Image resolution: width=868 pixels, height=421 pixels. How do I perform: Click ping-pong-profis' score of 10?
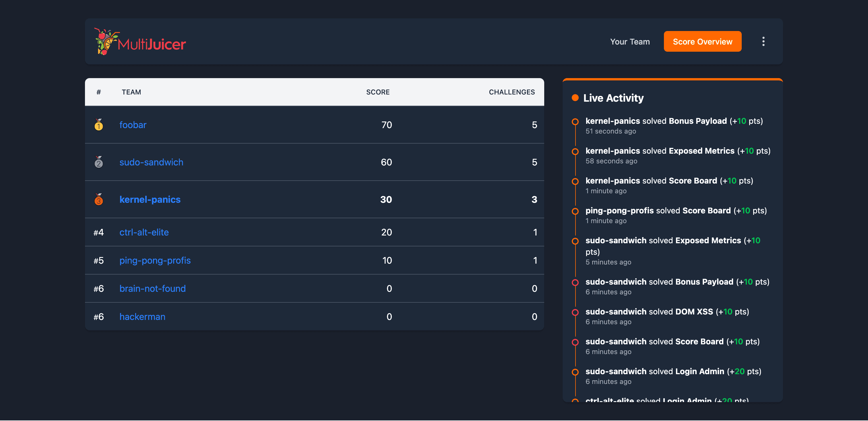point(387,260)
